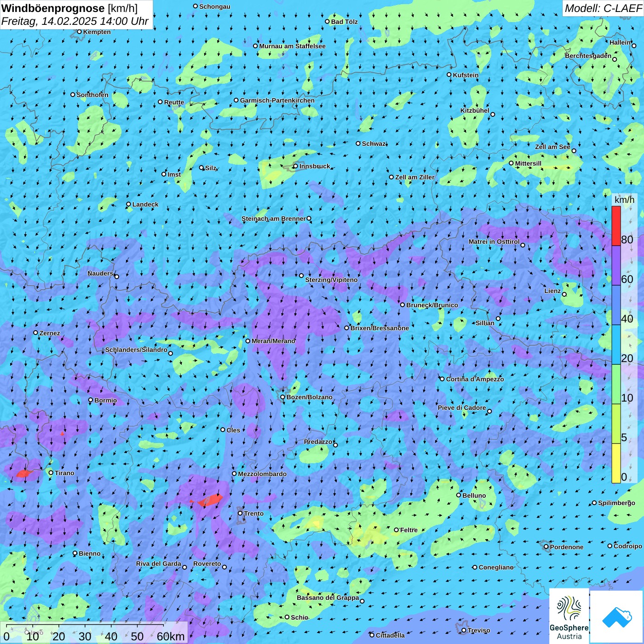The height and width of the screenshot is (644, 644).
Task: Select the cyan 20–40 km/h legend swatch
Action: [616, 345]
